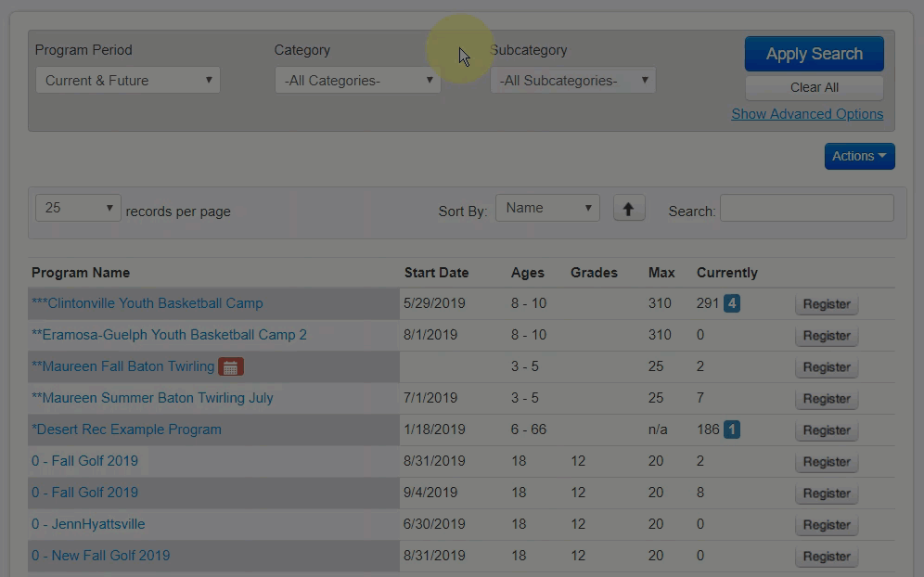
Task: Click the Clear All button
Action: (x=814, y=87)
